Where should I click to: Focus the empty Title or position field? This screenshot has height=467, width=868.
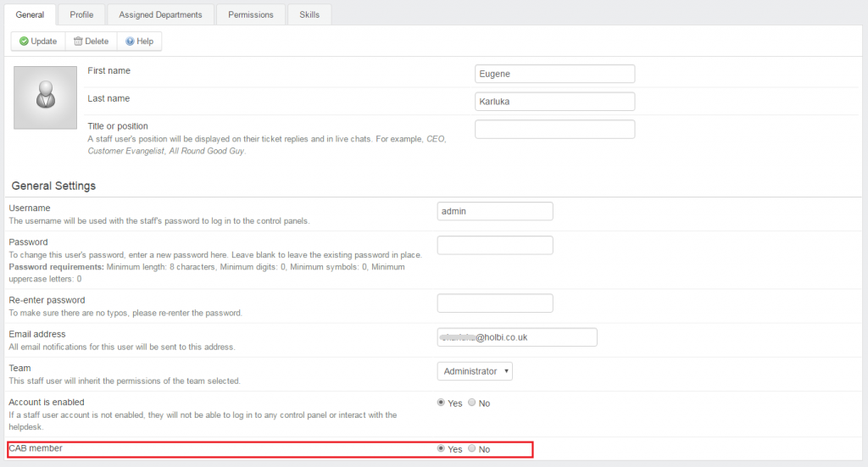[x=554, y=129]
